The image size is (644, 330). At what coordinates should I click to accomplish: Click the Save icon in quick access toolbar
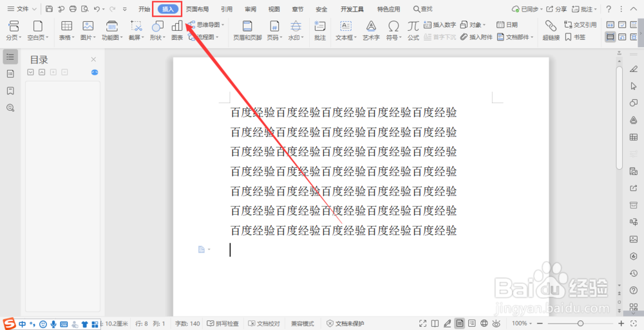[x=50, y=8]
